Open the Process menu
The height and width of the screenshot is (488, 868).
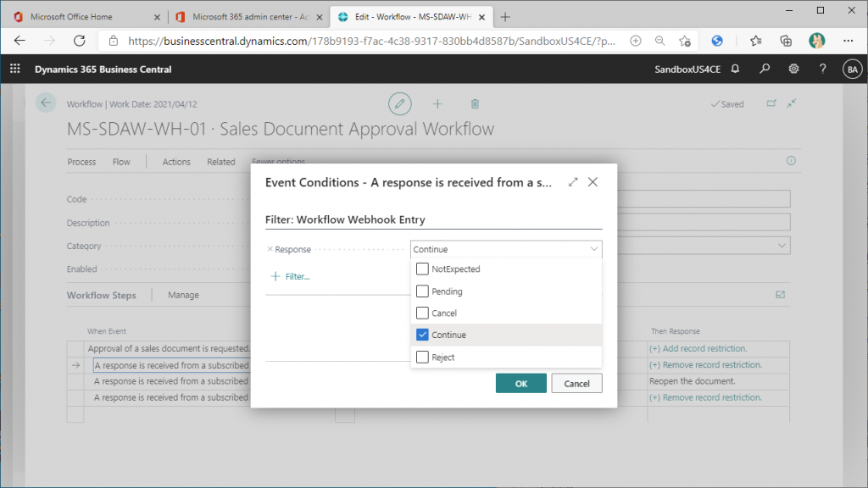81,162
